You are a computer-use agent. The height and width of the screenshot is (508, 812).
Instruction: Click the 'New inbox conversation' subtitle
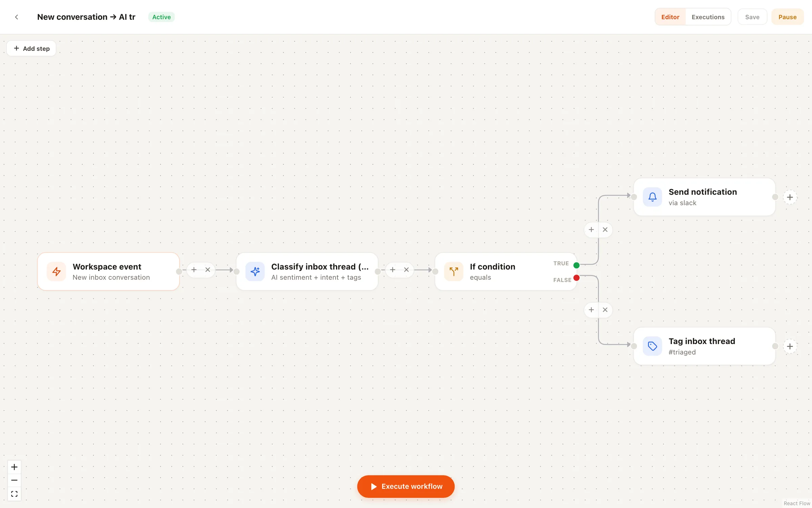tap(111, 277)
